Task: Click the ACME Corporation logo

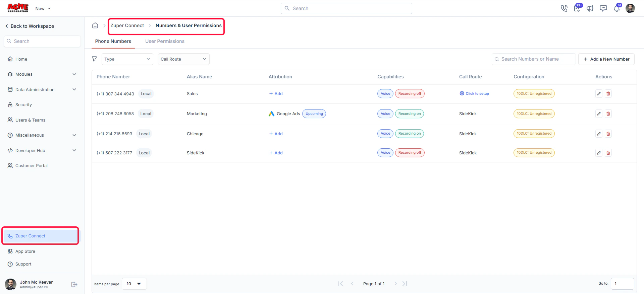Action: pos(18,8)
